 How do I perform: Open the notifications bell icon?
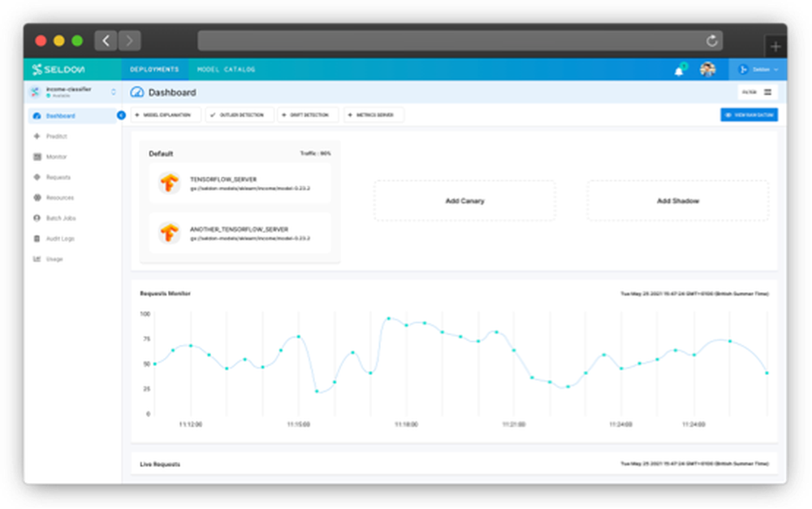(678, 71)
